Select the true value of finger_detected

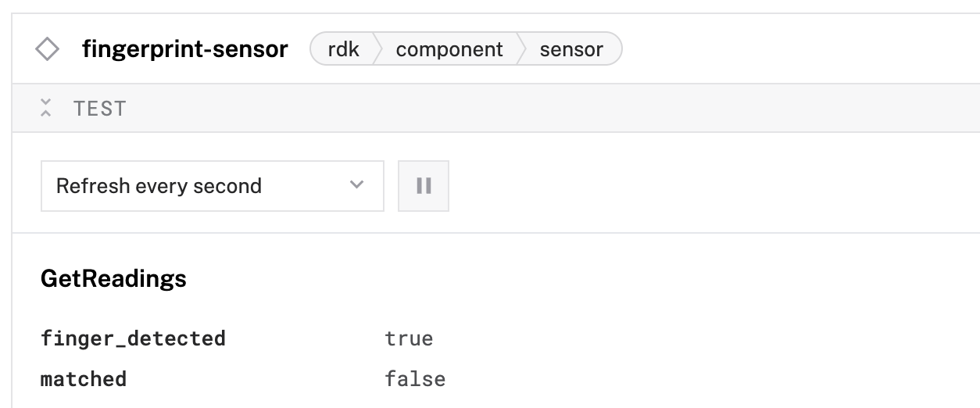(x=409, y=338)
